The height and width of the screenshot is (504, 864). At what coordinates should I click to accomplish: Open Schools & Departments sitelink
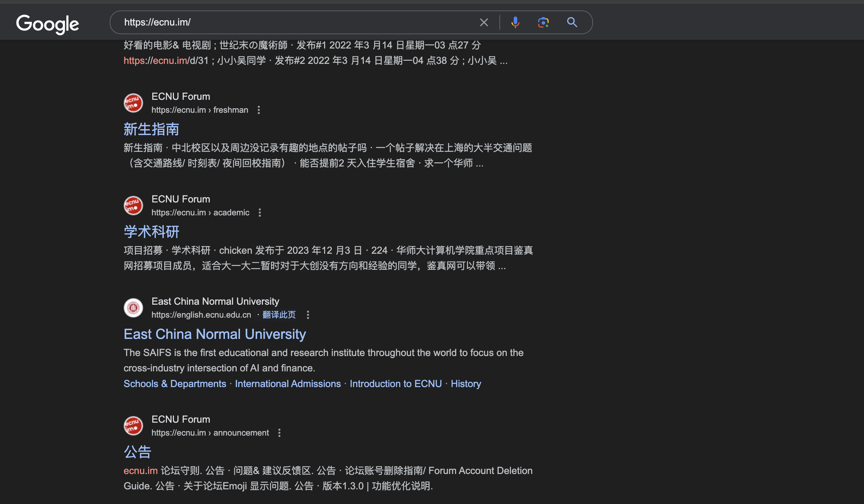[x=175, y=384]
